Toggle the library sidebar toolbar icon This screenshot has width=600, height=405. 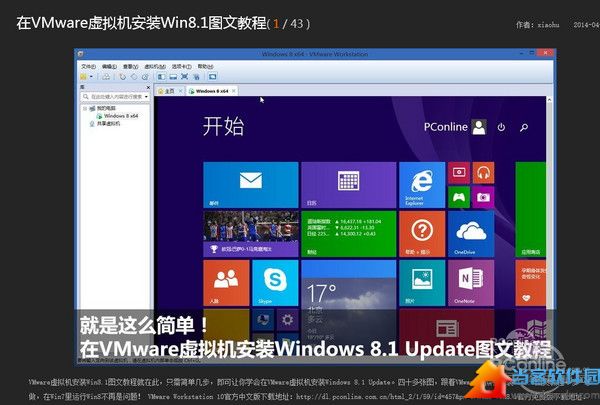click(x=161, y=77)
